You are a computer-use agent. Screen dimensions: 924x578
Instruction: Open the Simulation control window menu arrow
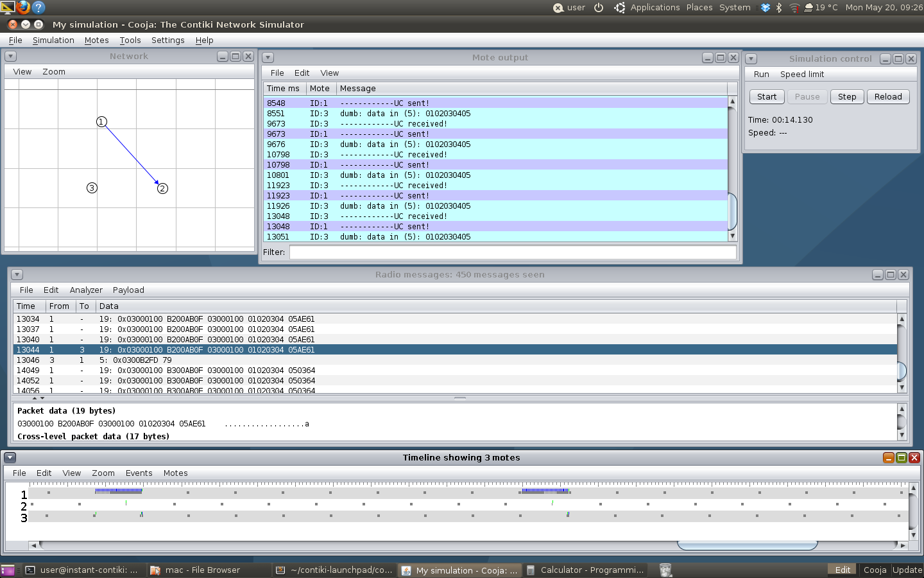point(751,59)
